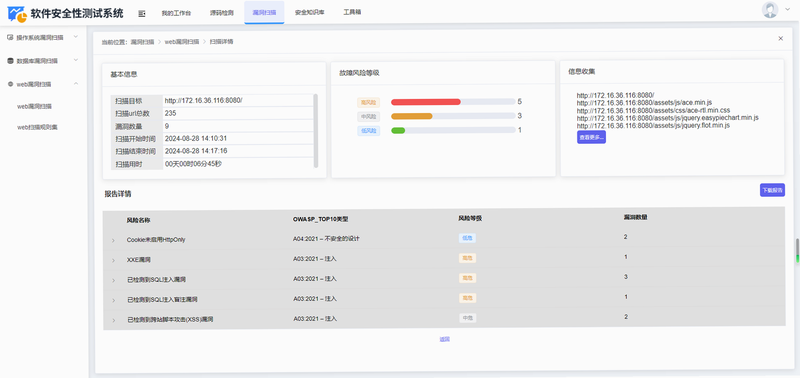
Task: Click the 返回 link below the table
Action: 444,339
